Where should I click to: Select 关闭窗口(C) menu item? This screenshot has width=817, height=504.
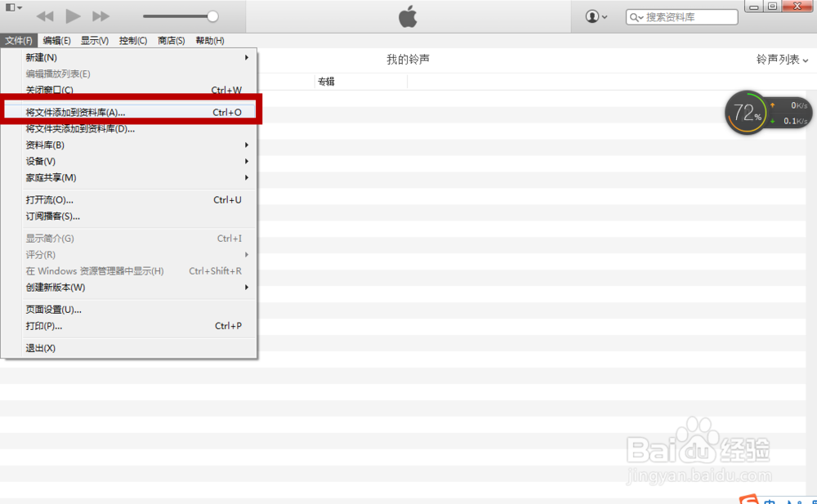point(129,90)
